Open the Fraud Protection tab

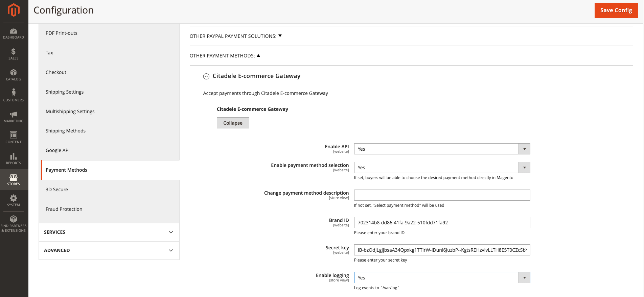(109, 209)
